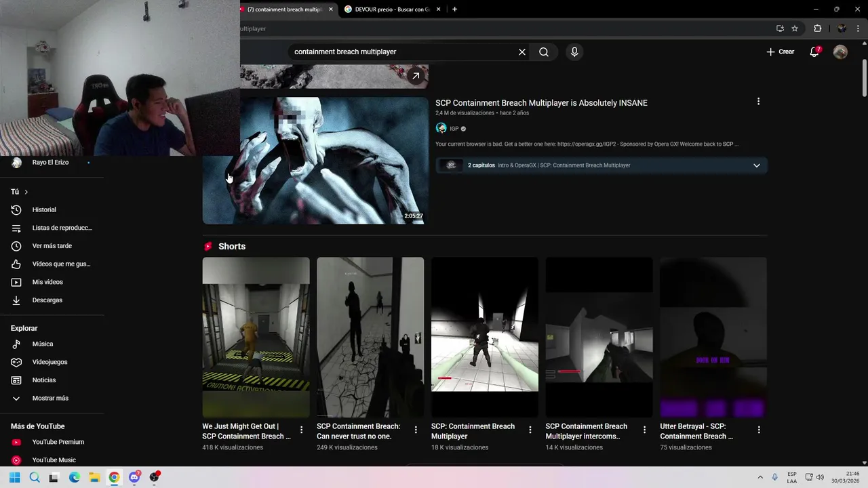
Task: Open 'SCP: Containment Breach Multiplayer' short title
Action: click(x=473, y=431)
